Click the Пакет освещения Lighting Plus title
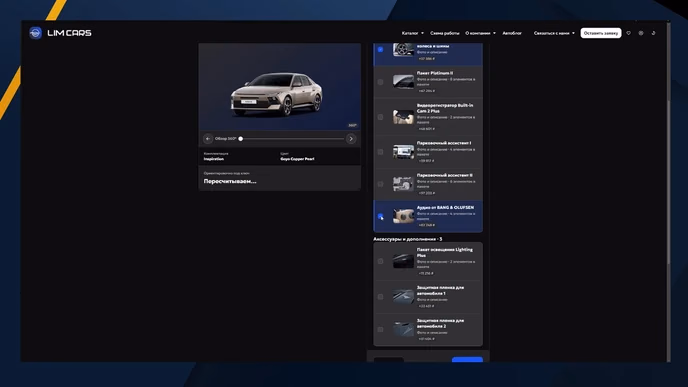The image size is (688, 387). (x=444, y=252)
